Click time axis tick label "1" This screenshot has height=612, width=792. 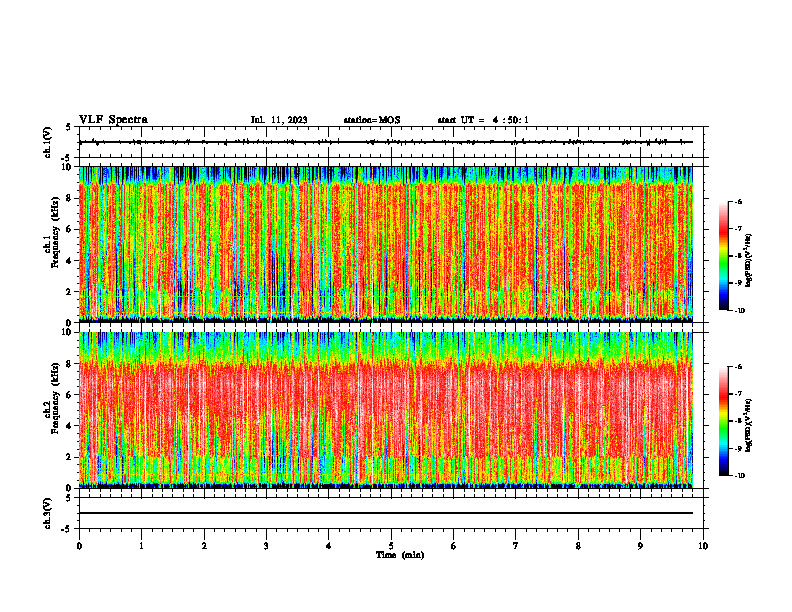tap(141, 546)
